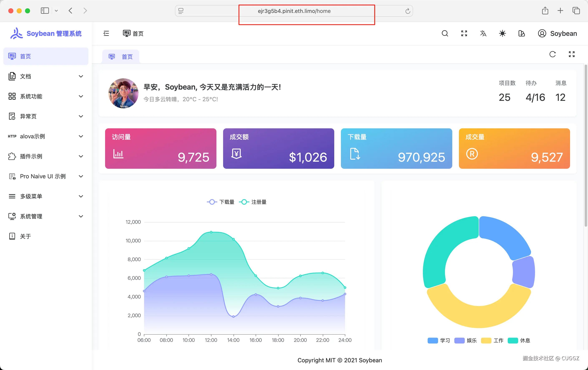Click Safari share icon
Viewport: 588px width, 370px height.
coord(545,11)
